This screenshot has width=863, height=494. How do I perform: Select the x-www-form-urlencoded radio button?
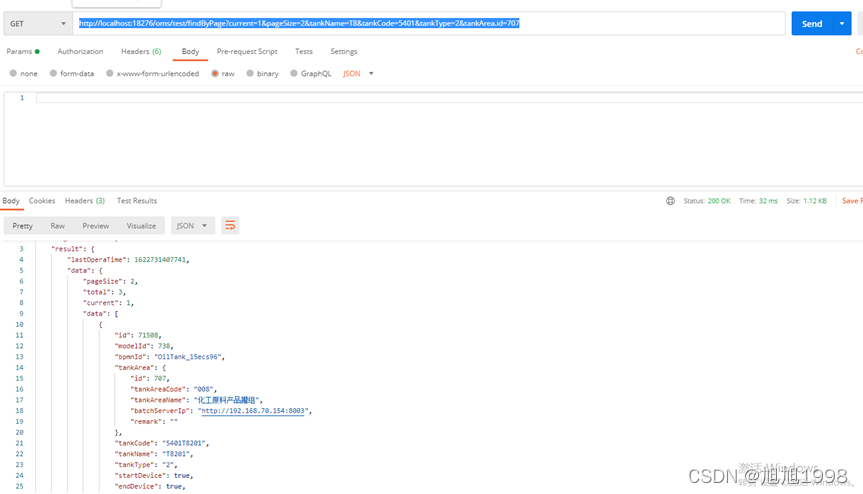(110, 73)
